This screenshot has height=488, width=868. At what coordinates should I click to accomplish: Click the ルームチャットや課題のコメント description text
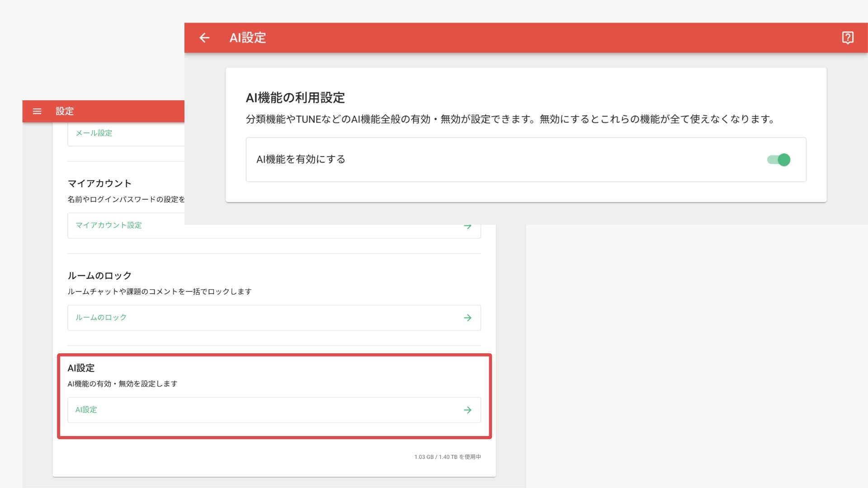(x=160, y=291)
